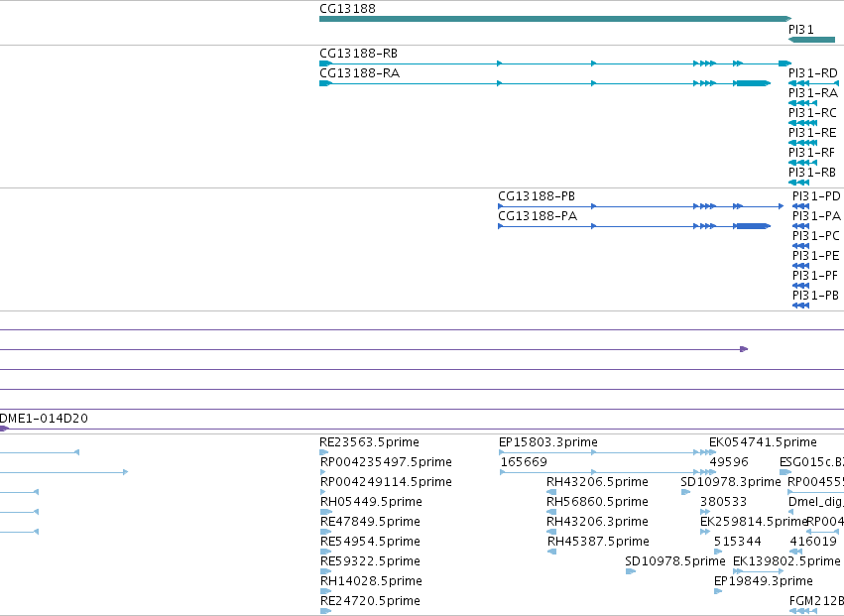Select the CG13188-RA transcript label
This screenshot has width=844, height=616.
point(360,73)
